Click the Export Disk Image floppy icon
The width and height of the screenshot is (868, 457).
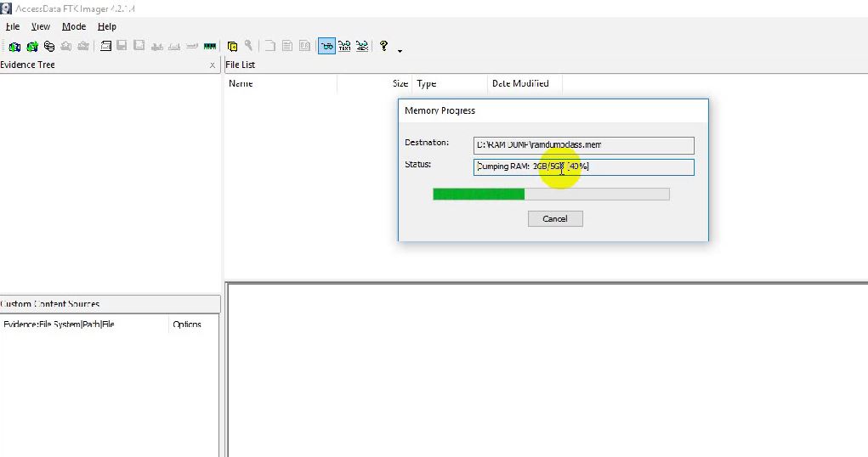(x=122, y=46)
